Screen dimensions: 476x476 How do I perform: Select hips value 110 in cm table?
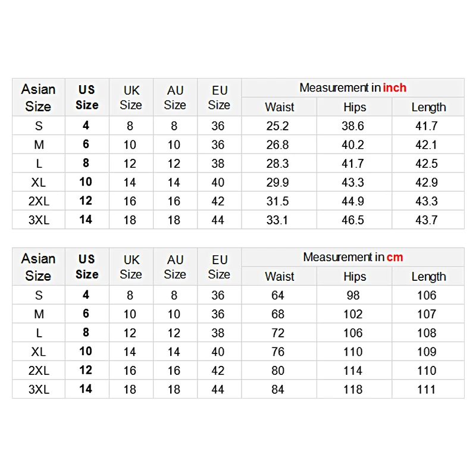pos(353,352)
